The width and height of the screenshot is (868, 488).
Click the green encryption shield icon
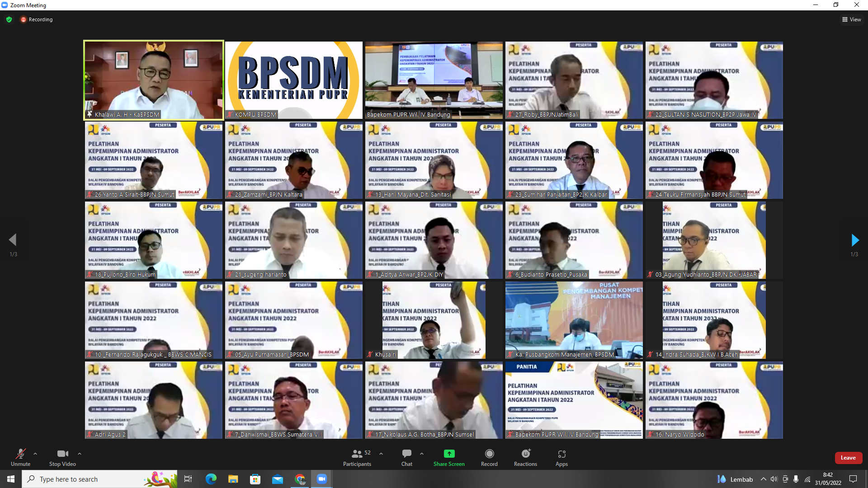(9, 19)
